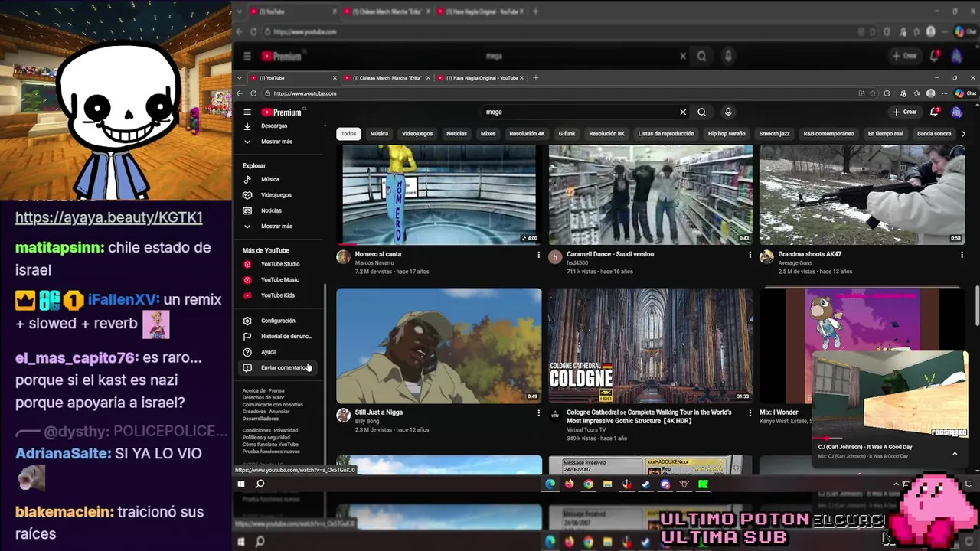
Task: Open the account avatar menu in front window
Action: point(956,112)
